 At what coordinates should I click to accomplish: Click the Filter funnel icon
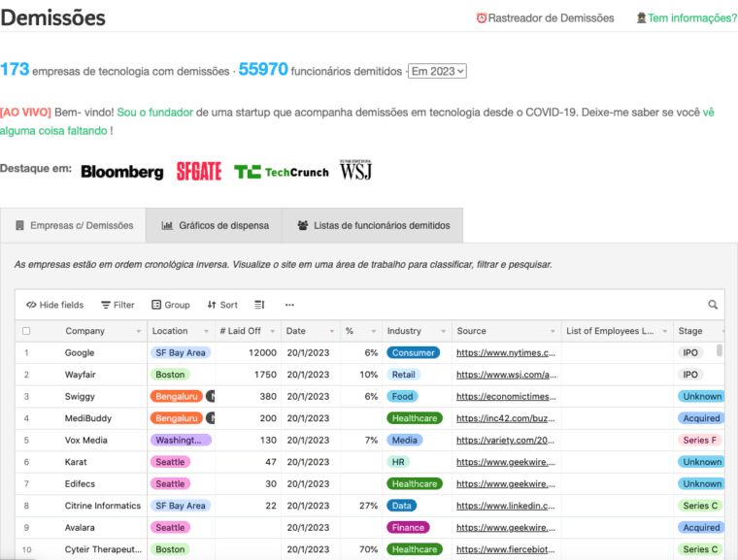pos(106,305)
